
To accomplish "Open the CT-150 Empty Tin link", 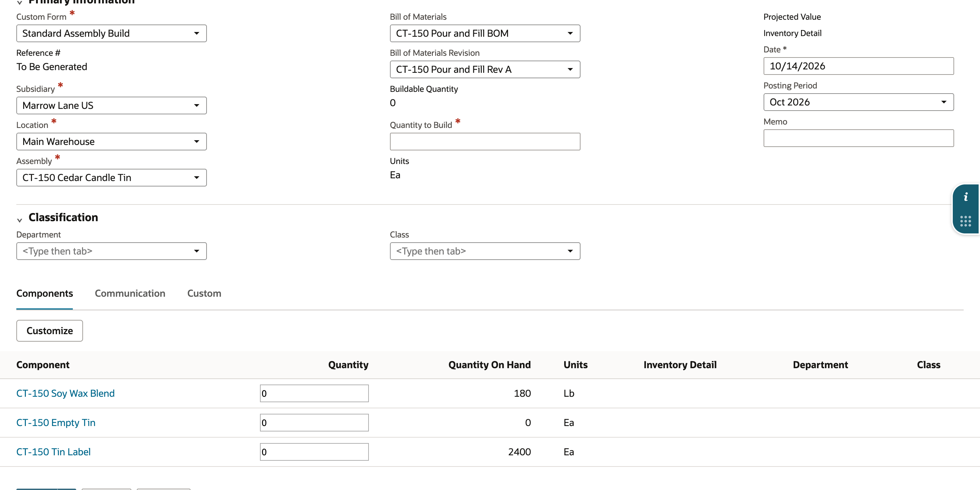I will click(56, 423).
